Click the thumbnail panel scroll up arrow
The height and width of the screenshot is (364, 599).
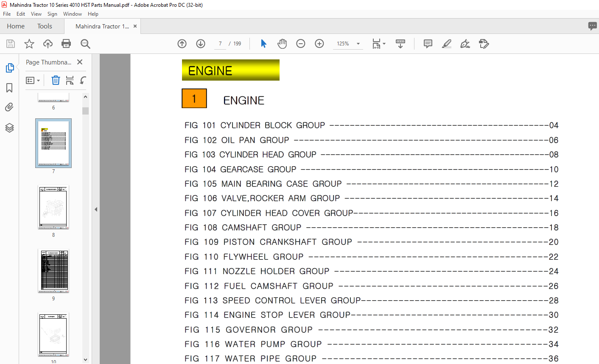pyautogui.click(x=85, y=97)
